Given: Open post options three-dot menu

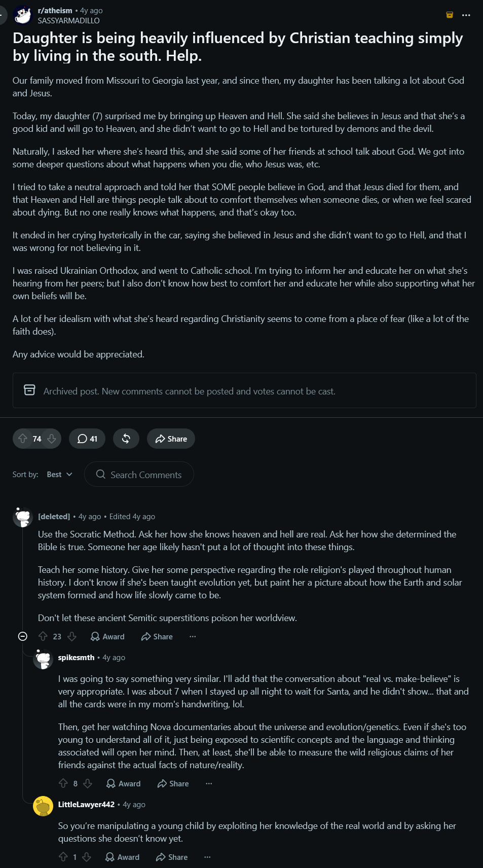Looking at the screenshot, I should pos(466,15).
